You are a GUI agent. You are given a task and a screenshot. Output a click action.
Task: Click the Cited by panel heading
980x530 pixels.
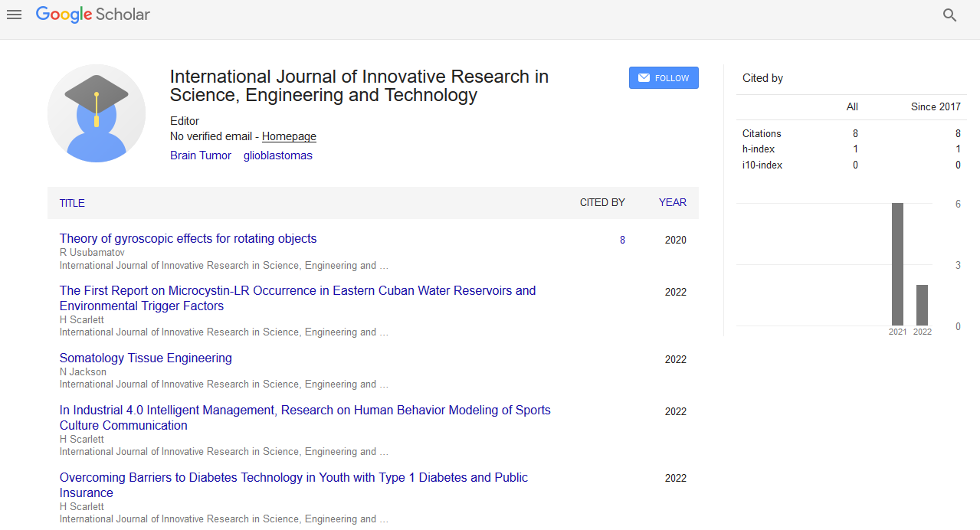[x=762, y=78]
